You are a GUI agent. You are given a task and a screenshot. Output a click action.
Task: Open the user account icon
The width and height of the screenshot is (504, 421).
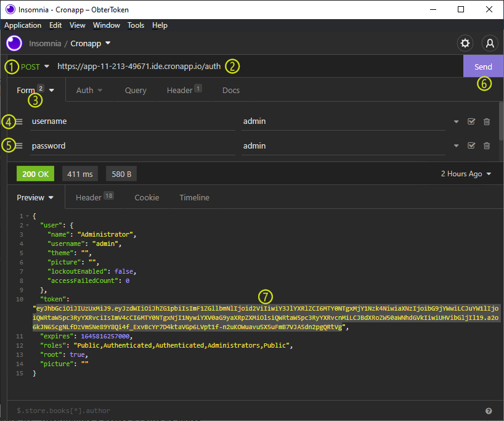click(x=490, y=43)
